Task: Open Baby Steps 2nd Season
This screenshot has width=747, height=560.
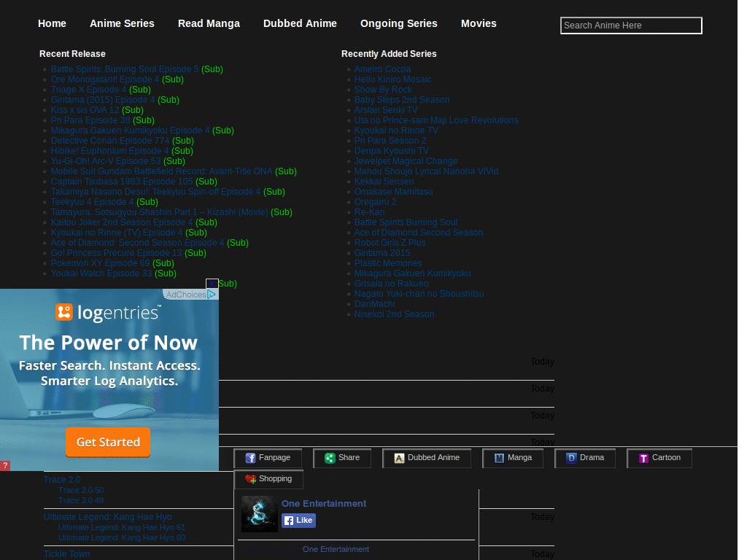Action: (x=402, y=100)
